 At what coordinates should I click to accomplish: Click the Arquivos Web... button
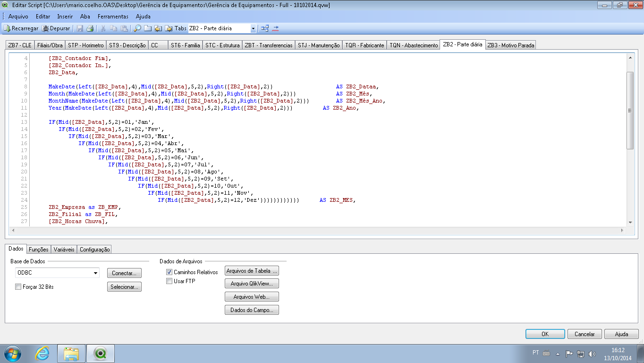point(252,297)
